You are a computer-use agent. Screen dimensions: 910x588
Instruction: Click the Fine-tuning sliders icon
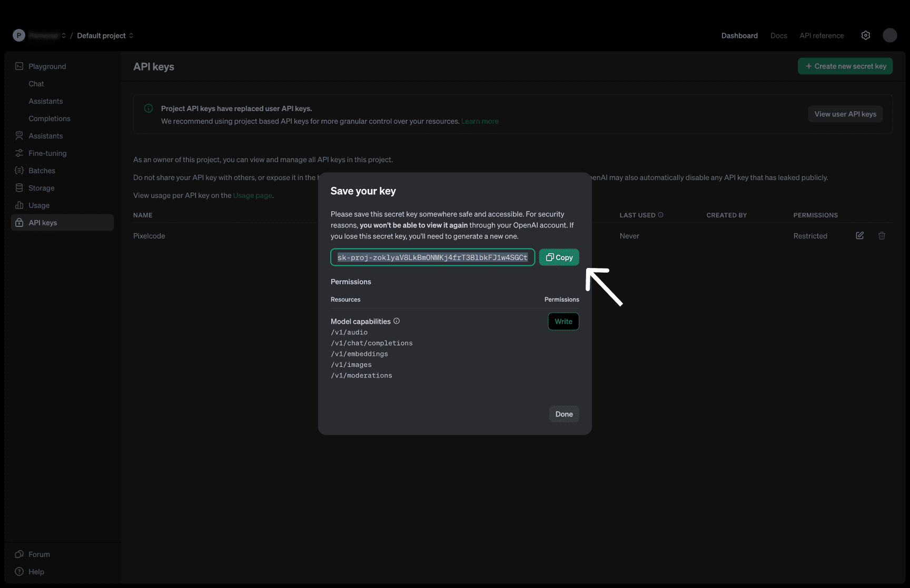click(19, 153)
